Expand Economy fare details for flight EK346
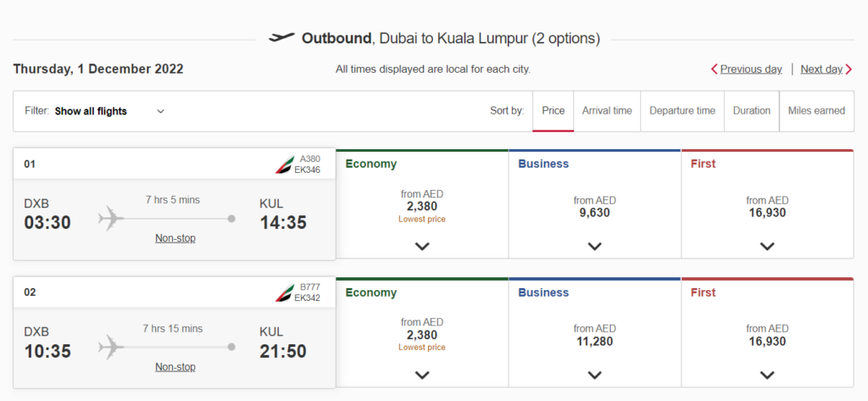 point(422,247)
